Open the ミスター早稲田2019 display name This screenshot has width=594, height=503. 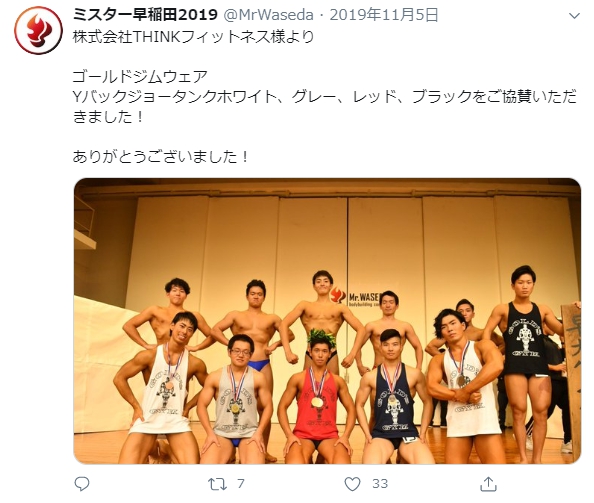pyautogui.click(x=145, y=15)
